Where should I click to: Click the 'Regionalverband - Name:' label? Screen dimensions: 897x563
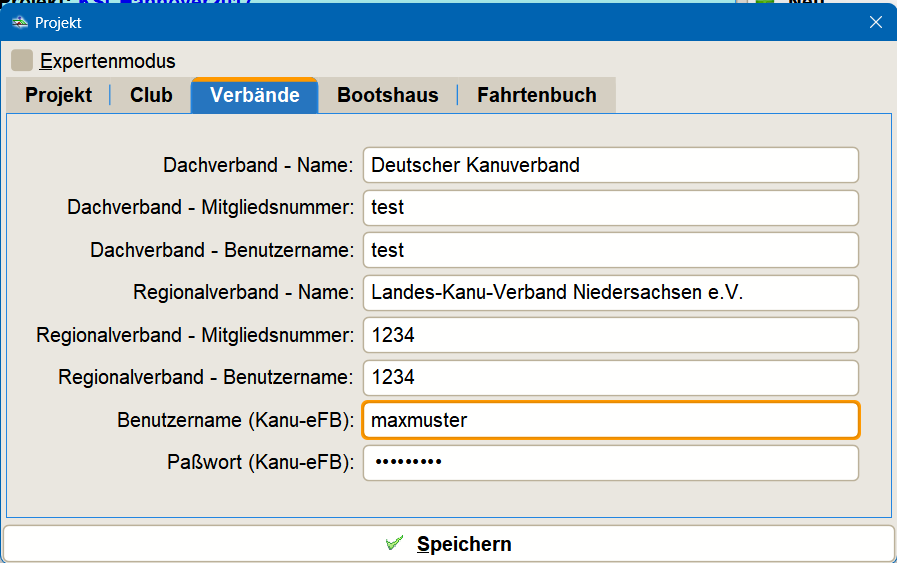(x=244, y=292)
